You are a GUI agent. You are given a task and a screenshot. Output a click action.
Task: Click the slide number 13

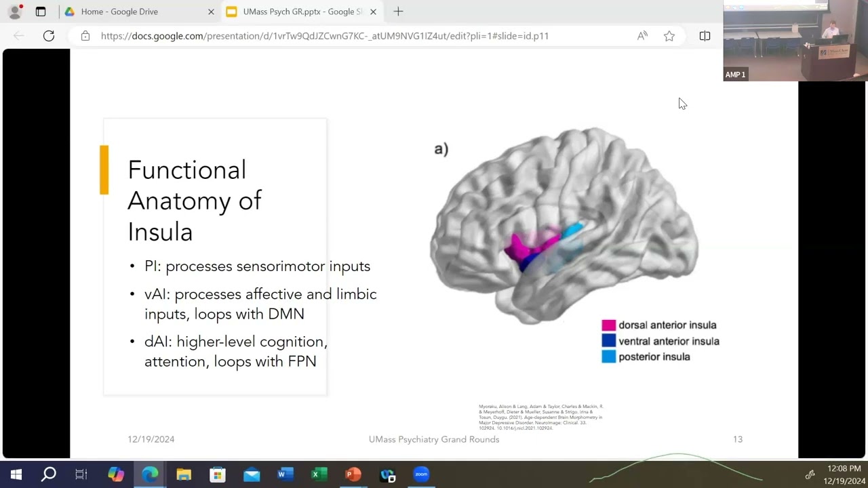click(738, 439)
